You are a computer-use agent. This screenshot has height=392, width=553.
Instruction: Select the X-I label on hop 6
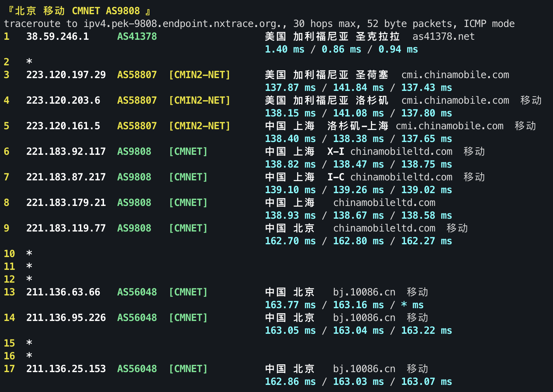coord(336,152)
